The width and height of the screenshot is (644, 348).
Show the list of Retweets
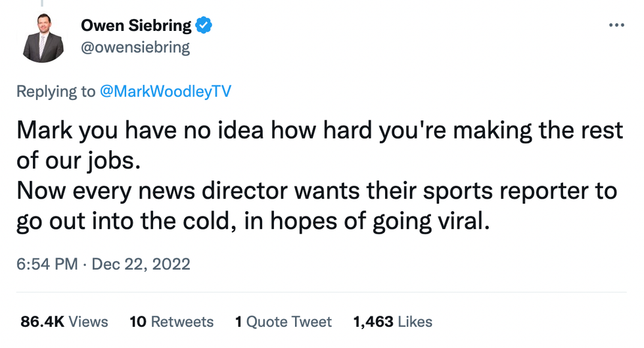182,322
